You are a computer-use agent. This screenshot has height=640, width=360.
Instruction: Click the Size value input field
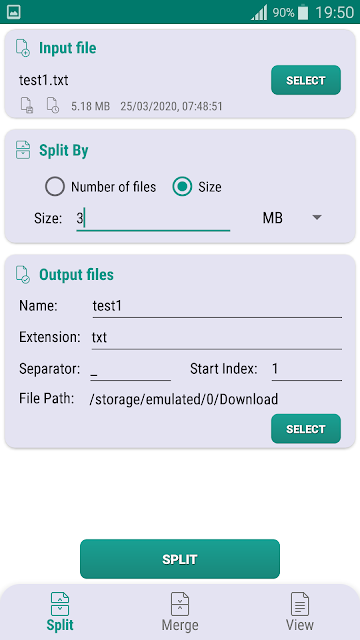pyautogui.click(x=153, y=219)
